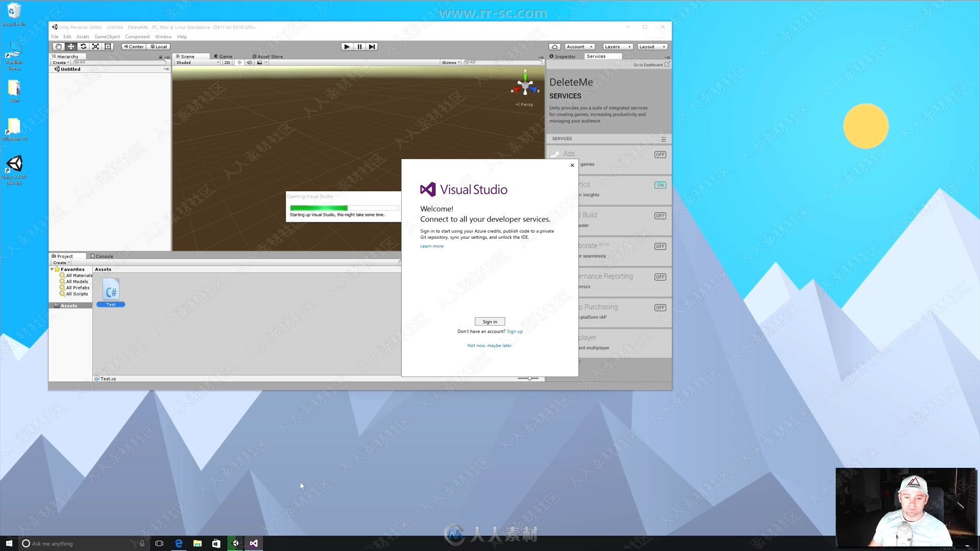Image resolution: width=980 pixels, height=551 pixels.
Task: Select the Hand tool in Unity toolbar
Action: click(x=58, y=46)
